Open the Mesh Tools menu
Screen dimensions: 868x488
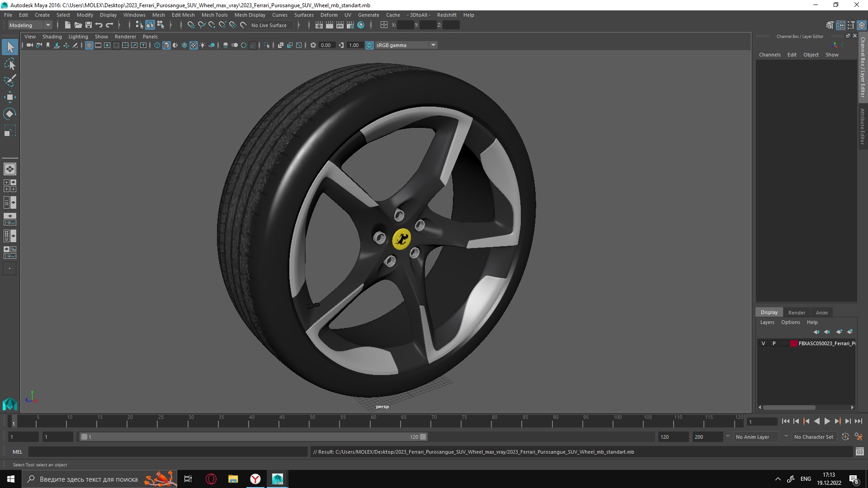pos(214,15)
